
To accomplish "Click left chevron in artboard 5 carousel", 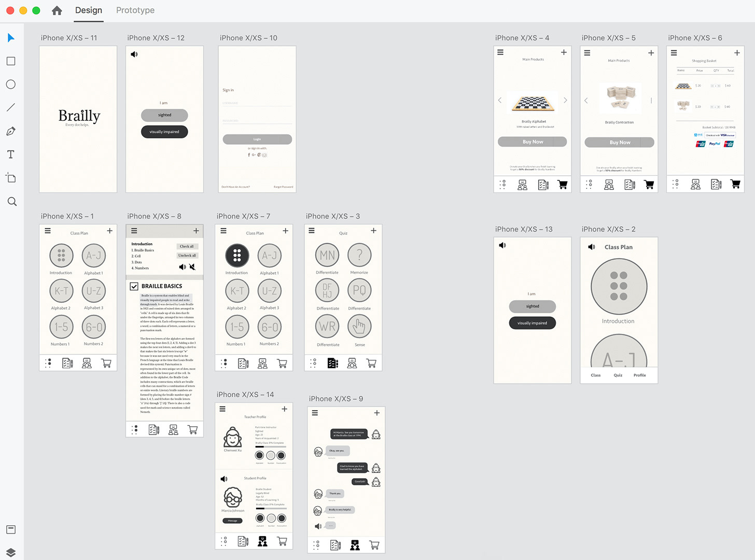I will coord(586,101).
